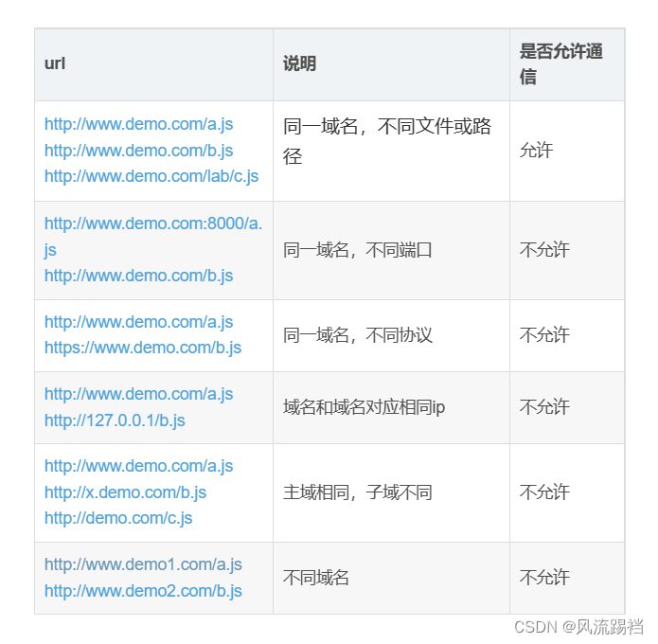Open the b.js link in the 不同文件或路径 row

[138, 151]
